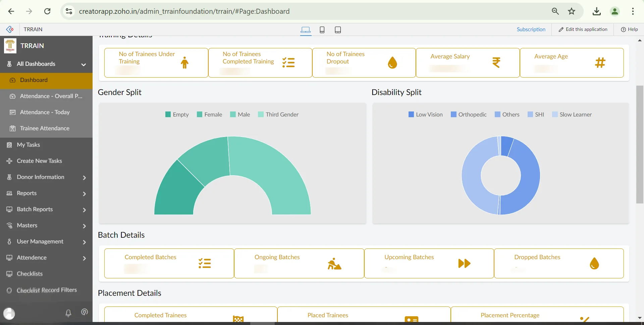Switch to tablet preview mode
The width and height of the screenshot is (644, 325).
(x=338, y=30)
